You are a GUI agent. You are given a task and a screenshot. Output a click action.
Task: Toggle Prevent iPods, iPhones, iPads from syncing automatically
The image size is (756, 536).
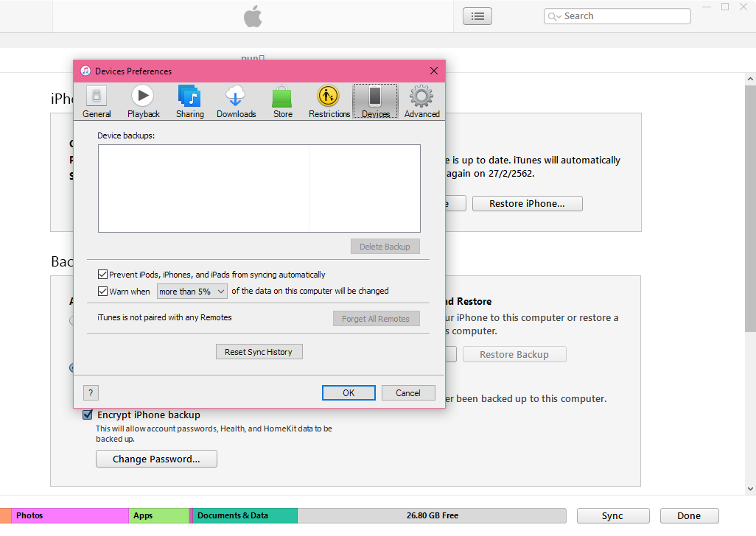click(x=102, y=275)
